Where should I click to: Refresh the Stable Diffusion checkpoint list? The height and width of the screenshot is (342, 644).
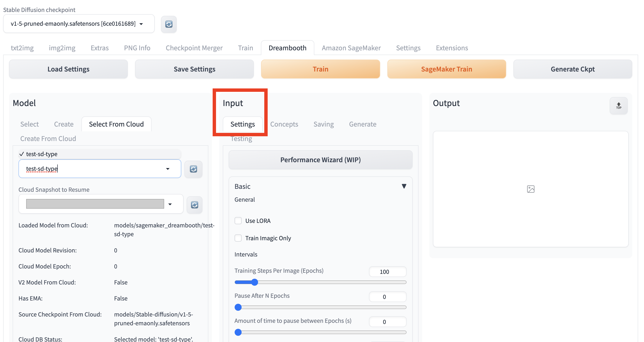click(x=169, y=24)
